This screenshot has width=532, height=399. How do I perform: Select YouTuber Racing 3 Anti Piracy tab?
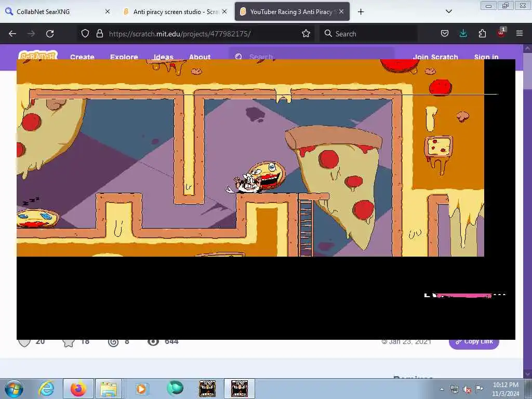point(292,11)
